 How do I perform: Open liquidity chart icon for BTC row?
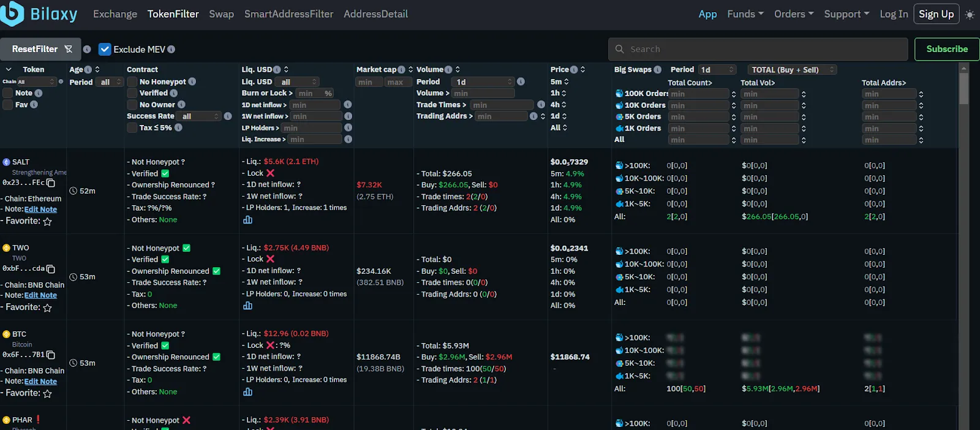[x=247, y=391]
